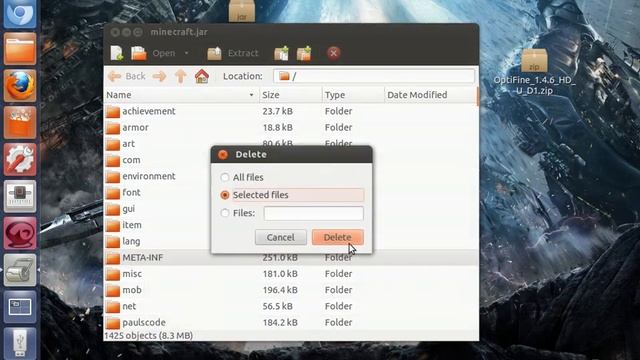Open System Settings gear-and-wrench icon
Image resolution: width=640 pixels, height=360 pixels.
coord(20,159)
